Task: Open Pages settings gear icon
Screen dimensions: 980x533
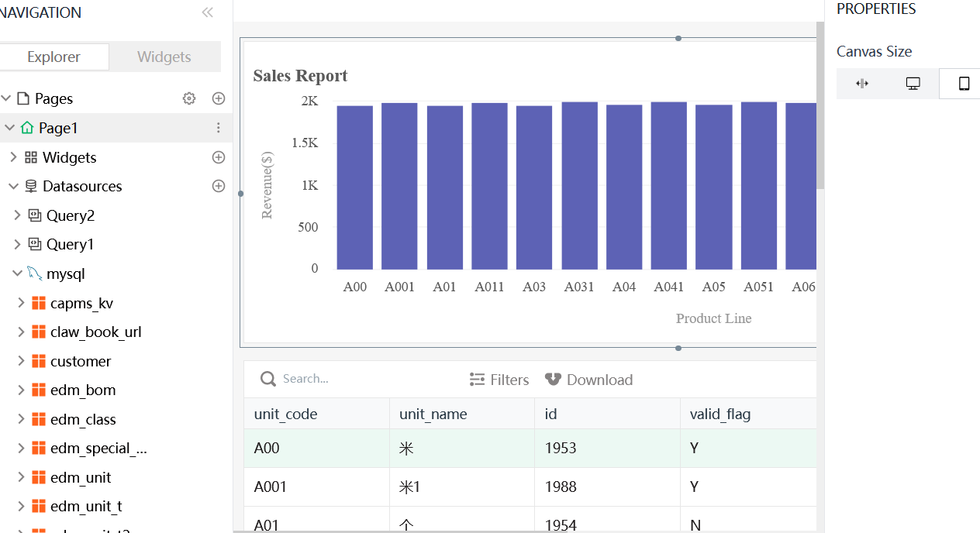Action: 189,98
